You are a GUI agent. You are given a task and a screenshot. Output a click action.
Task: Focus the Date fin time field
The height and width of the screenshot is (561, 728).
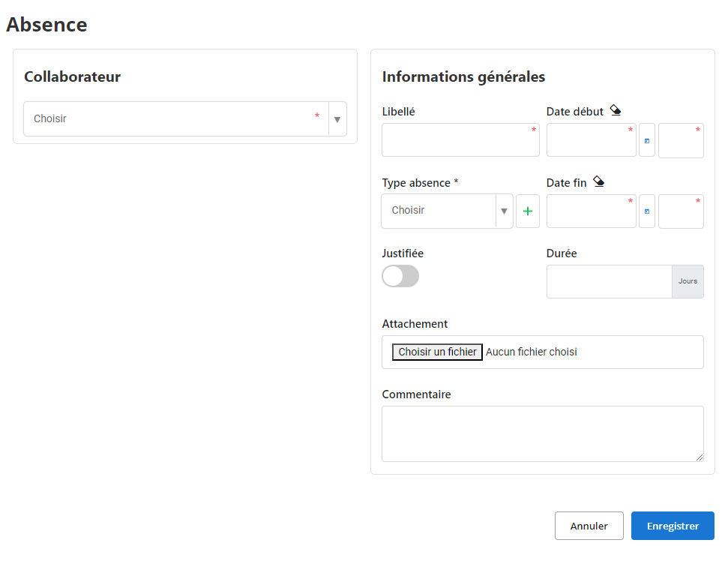(681, 211)
